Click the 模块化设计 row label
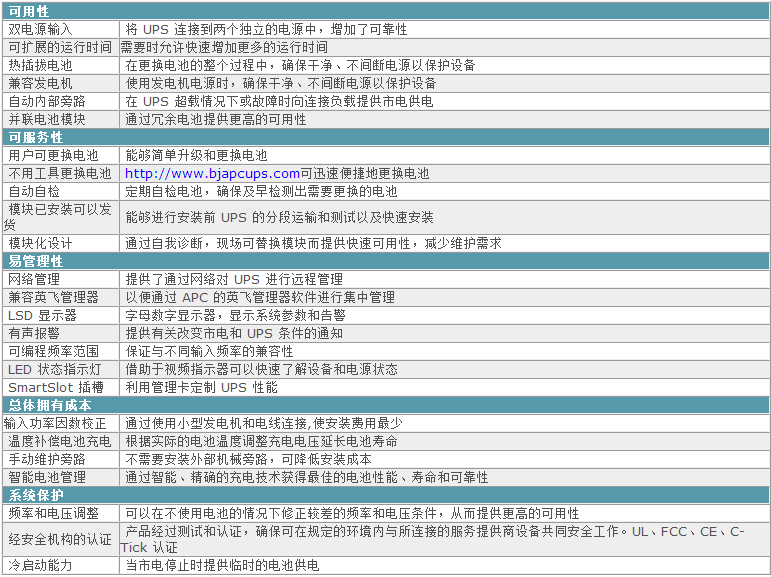Screen dimensions: 771x577 click(40, 243)
